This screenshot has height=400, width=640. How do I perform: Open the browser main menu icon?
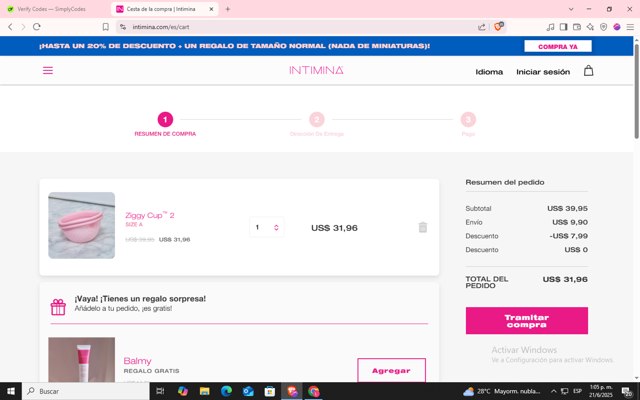pos(630,27)
